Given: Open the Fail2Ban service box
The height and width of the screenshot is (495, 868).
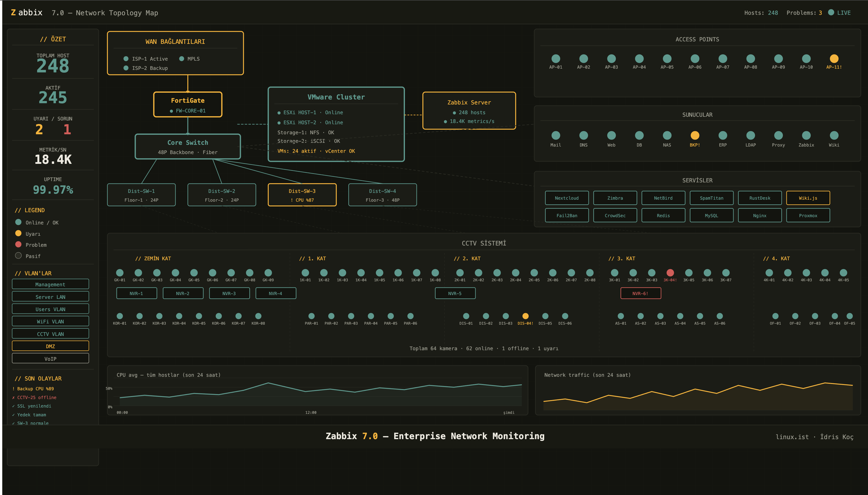Looking at the screenshot, I should coord(567,215).
